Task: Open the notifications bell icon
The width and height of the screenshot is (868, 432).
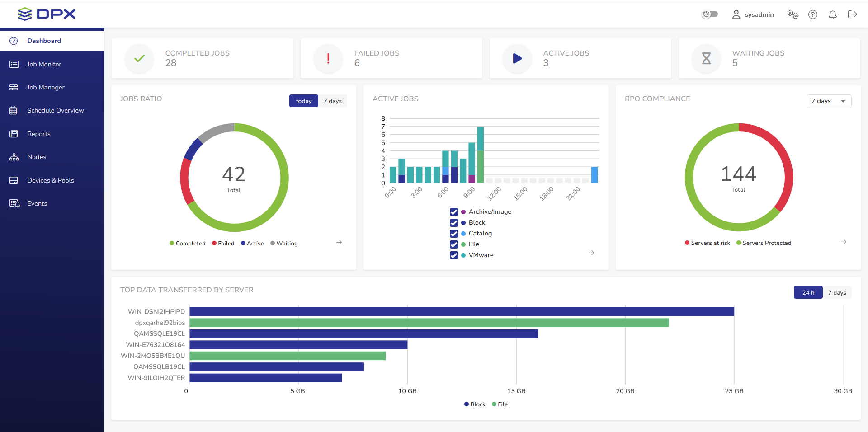Action: click(832, 14)
